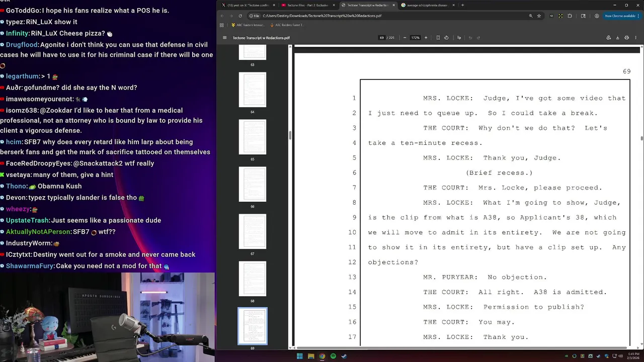Zoom out the PDF with minus button
The width and height of the screenshot is (644, 362).
[405, 38]
